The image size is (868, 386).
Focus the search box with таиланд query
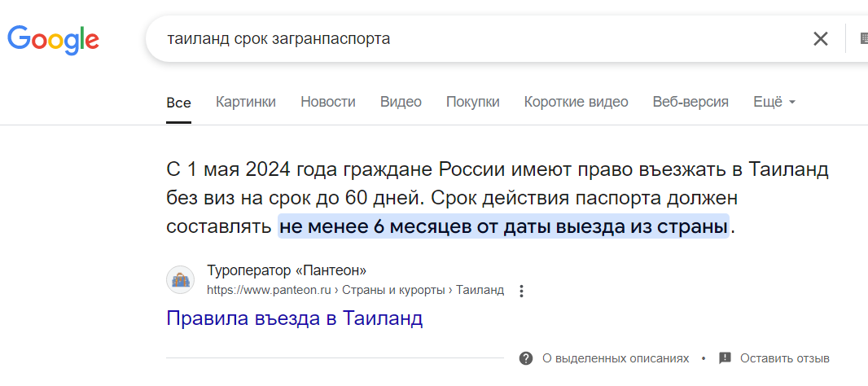pos(472,38)
